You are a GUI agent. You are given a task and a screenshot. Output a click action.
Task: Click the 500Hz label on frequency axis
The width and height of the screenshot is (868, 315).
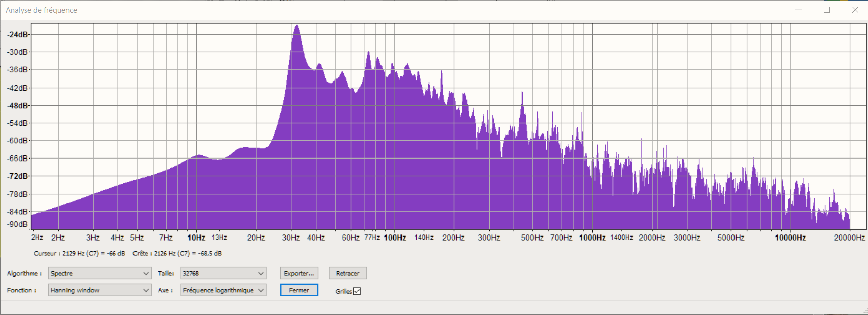coord(532,238)
